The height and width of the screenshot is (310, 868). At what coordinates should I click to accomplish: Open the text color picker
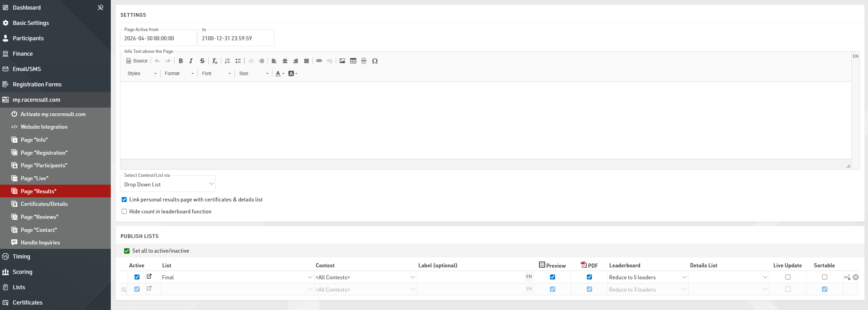point(280,74)
